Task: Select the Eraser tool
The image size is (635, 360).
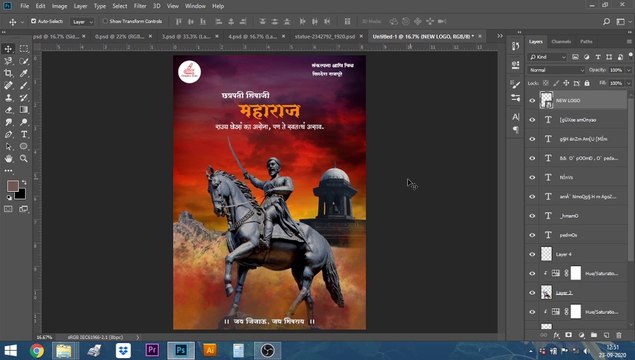Action: tap(8, 110)
